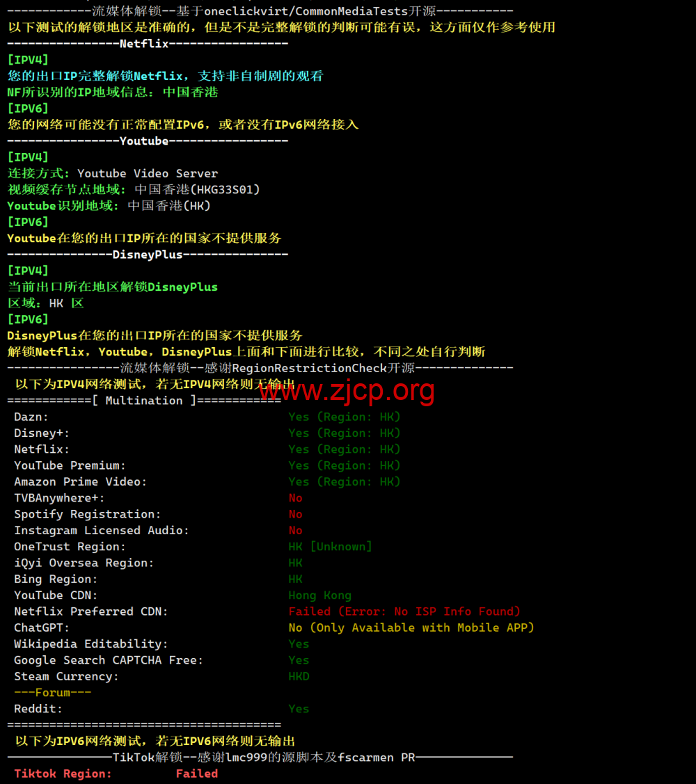
Task: Select the '您的出口IP完整解锁Netflix' line
Action: 166,76
